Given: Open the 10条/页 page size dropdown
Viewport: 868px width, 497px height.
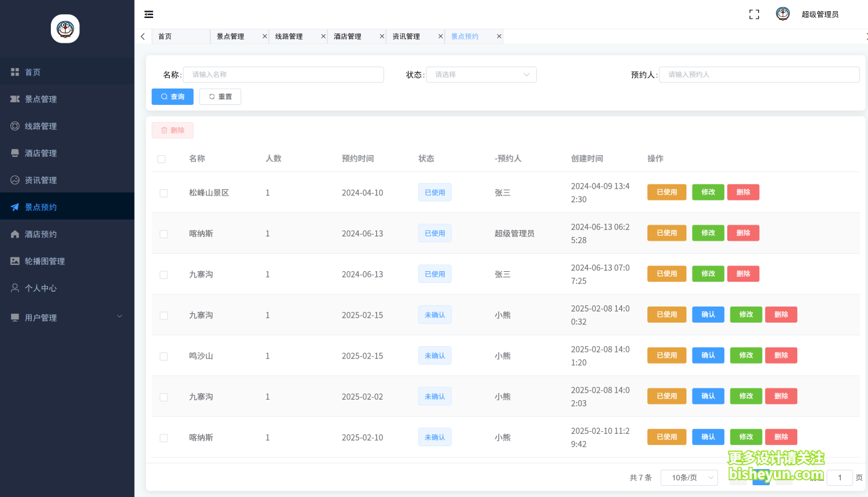Looking at the screenshot, I should [689, 478].
